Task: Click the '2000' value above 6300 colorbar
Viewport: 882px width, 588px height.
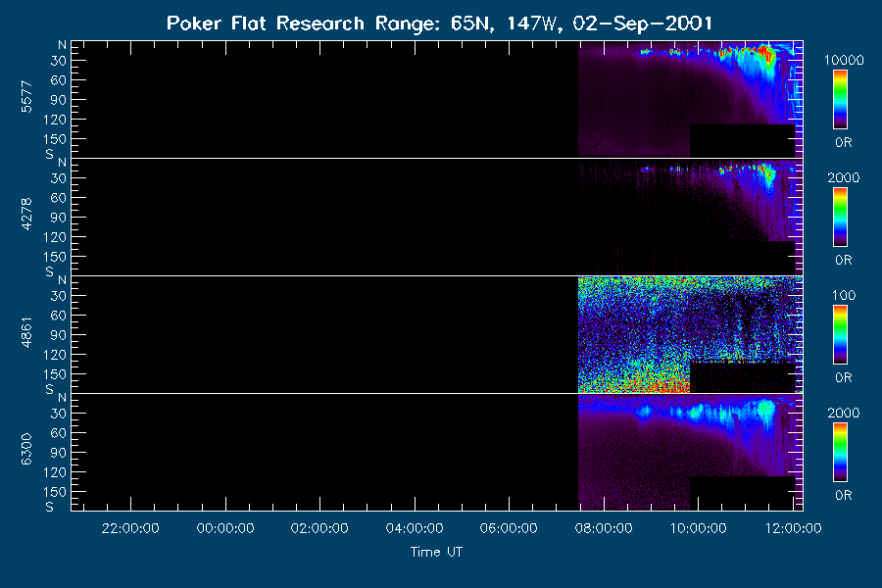Action: 844,413
